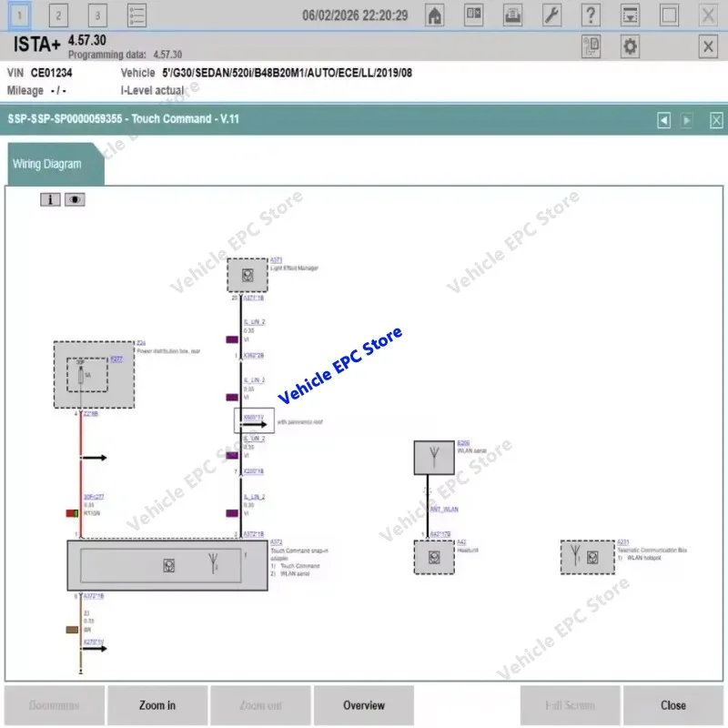This screenshot has height=728, width=728.
Task: Go to next document arrow in title bar
Action: click(x=687, y=120)
